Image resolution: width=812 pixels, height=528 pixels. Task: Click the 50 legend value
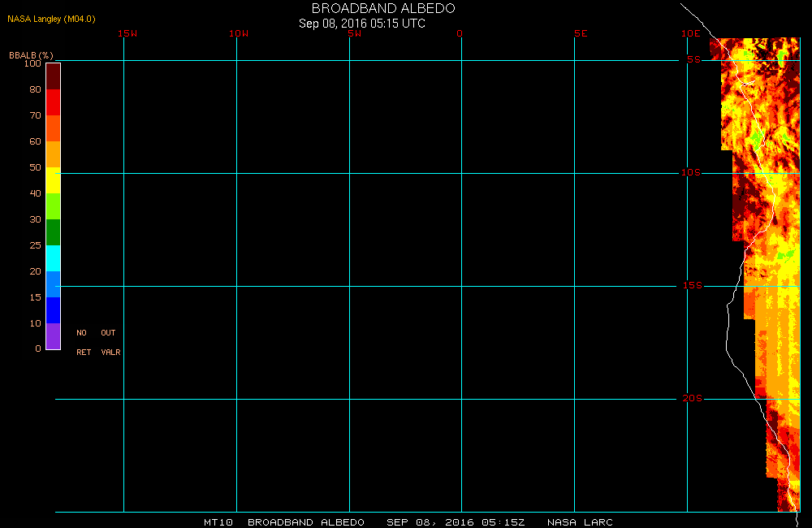[x=35, y=167]
